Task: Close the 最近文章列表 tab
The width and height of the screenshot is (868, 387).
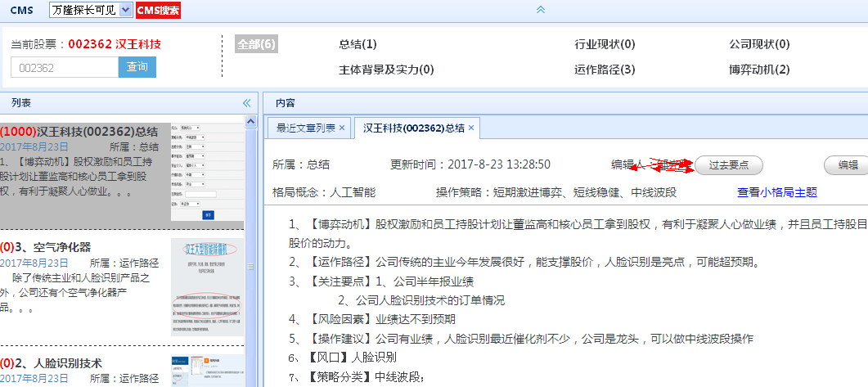Action: (x=342, y=128)
